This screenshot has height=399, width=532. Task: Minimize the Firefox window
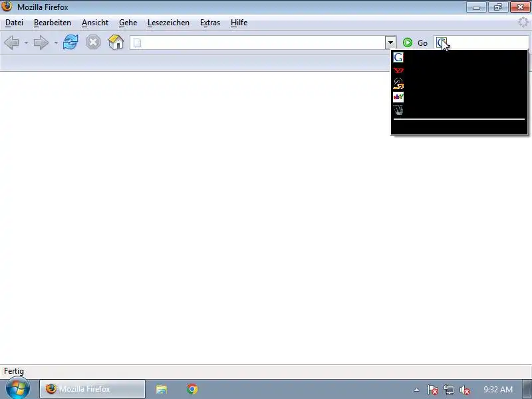click(x=476, y=7)
